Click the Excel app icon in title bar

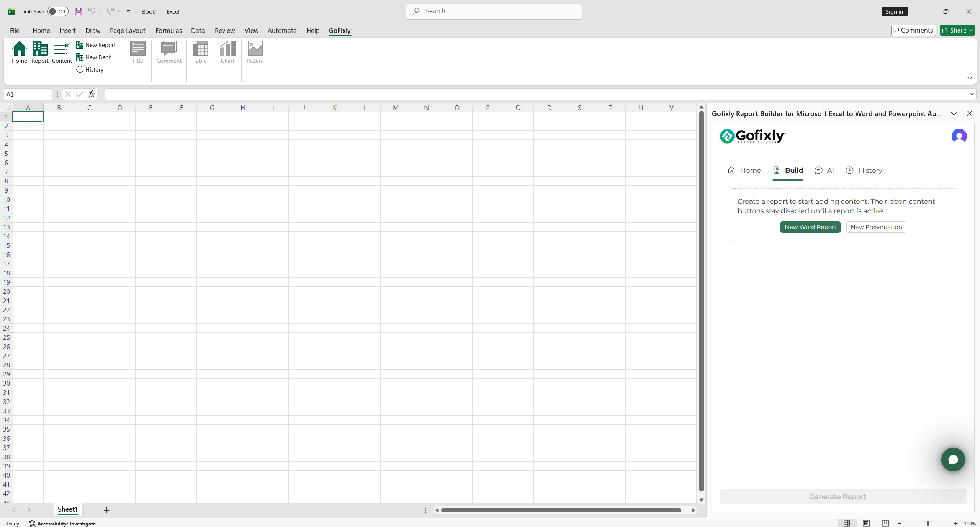click(x=11, y=11)
